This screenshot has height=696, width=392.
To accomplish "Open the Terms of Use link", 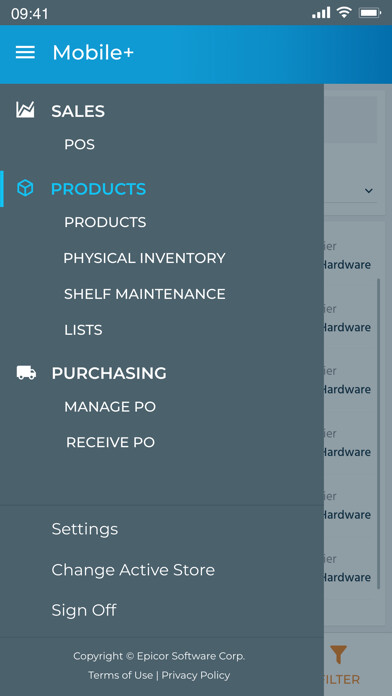I will tap(120, 675).
